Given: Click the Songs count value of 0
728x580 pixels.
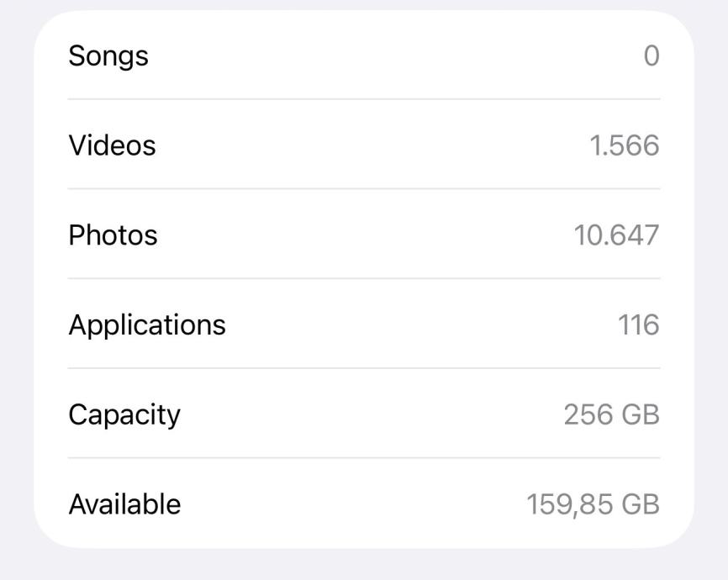Looking at the screenshot, I should click(x=652, y=56).
